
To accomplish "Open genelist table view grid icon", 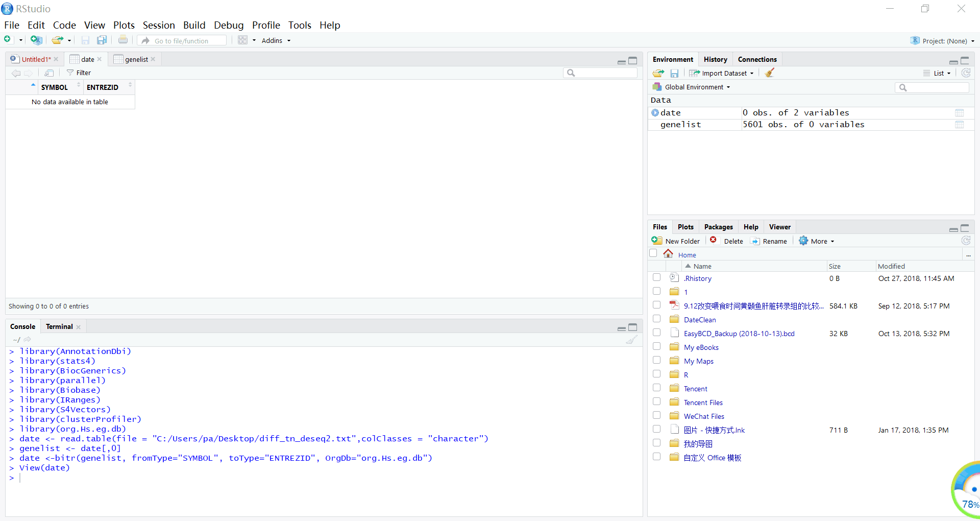I will 959,125.
